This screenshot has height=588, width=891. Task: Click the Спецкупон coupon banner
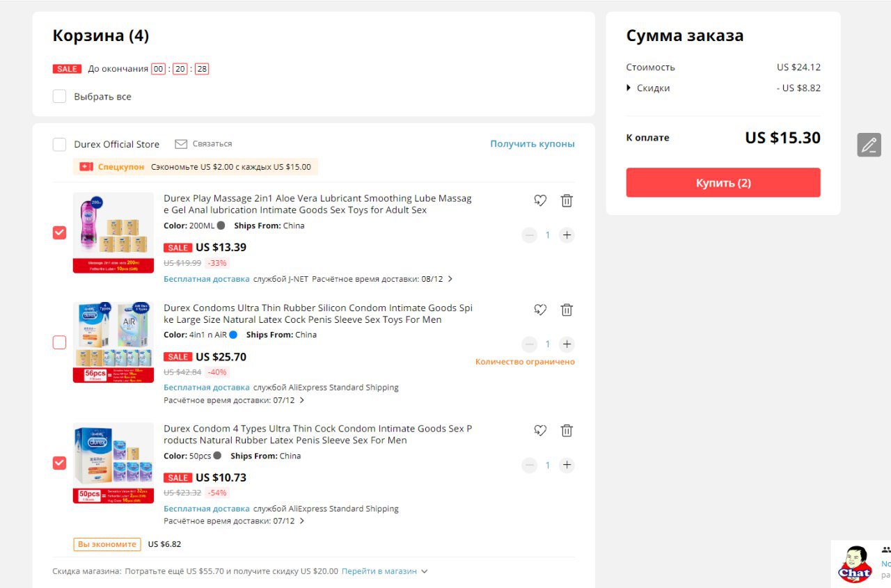(196, 167)
